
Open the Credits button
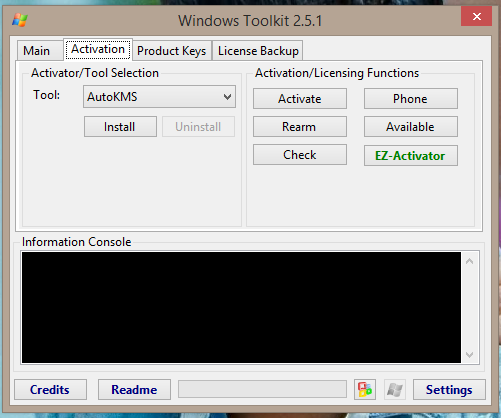pos(50,389)
